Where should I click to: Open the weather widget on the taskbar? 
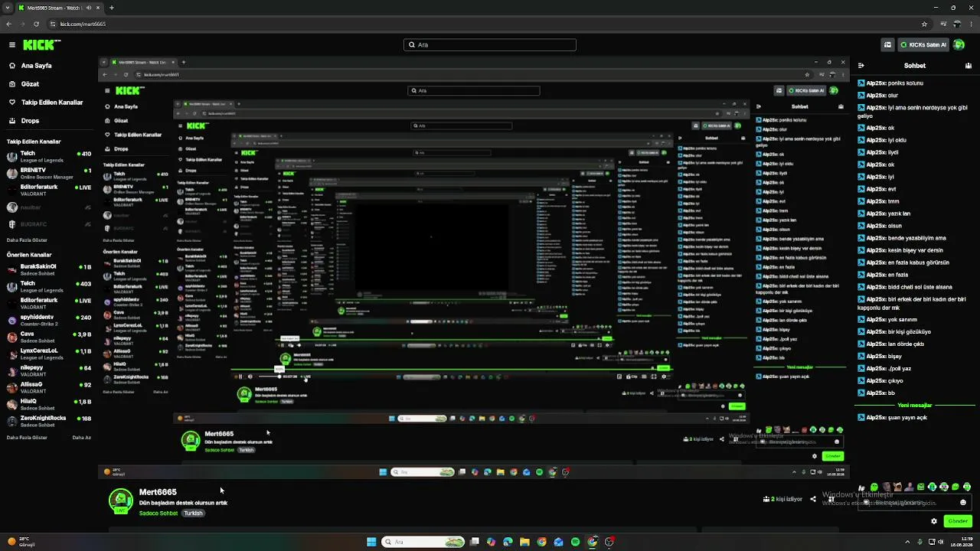pos(19,542)
